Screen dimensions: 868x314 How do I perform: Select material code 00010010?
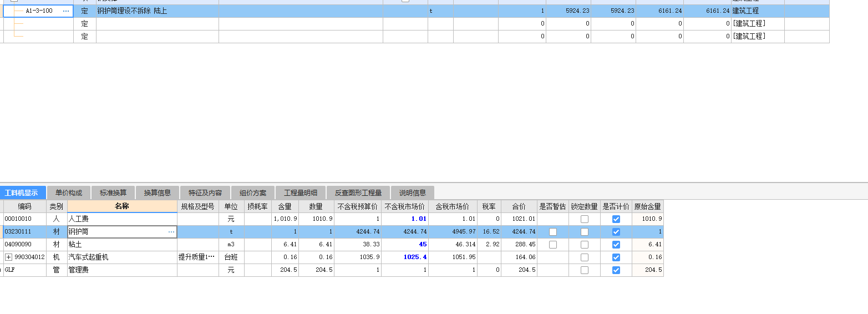[24, 219]
